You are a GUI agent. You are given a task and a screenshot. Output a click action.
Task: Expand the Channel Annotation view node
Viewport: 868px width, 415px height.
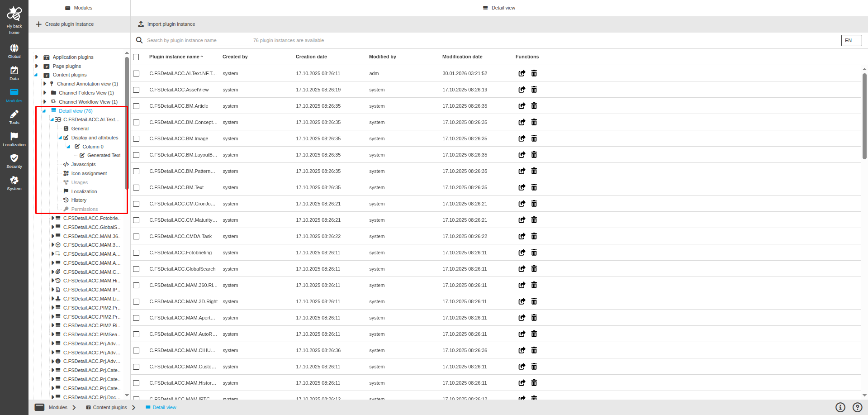click(45, 84)
